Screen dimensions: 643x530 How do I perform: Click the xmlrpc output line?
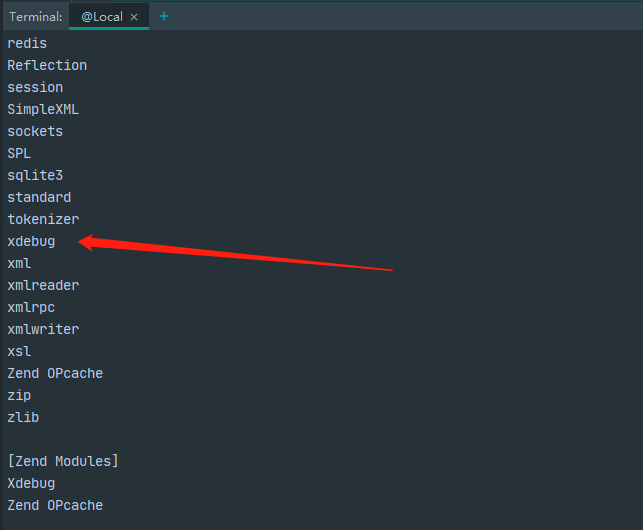[x=31, y=307]
